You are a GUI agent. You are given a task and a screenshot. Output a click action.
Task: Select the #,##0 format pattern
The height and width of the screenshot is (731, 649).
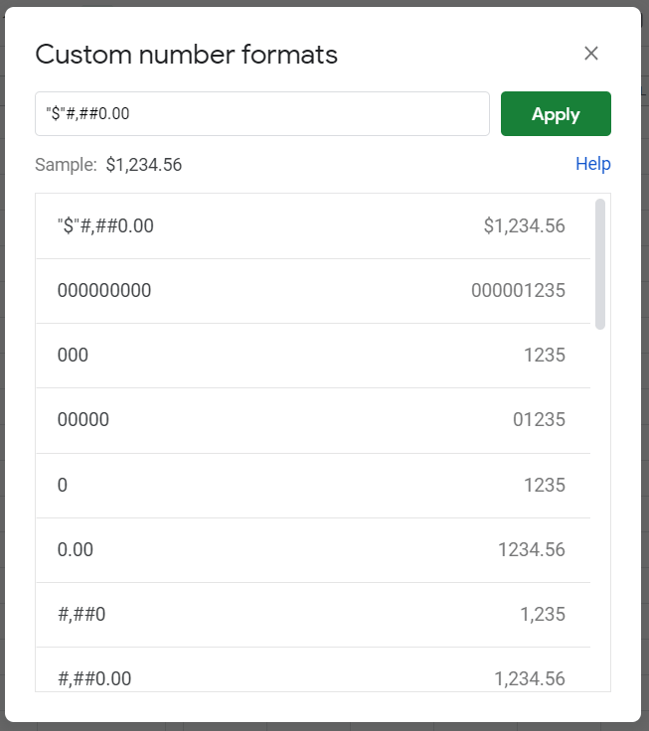click(x=81, y=614)
